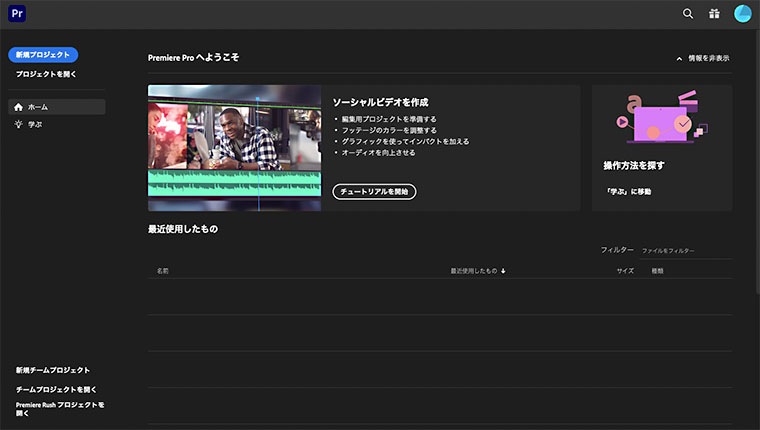The height and width of the screenshot is (430, 760).
Task: Click the 情報を非表示 text link
Action: [x=709, y=58]
